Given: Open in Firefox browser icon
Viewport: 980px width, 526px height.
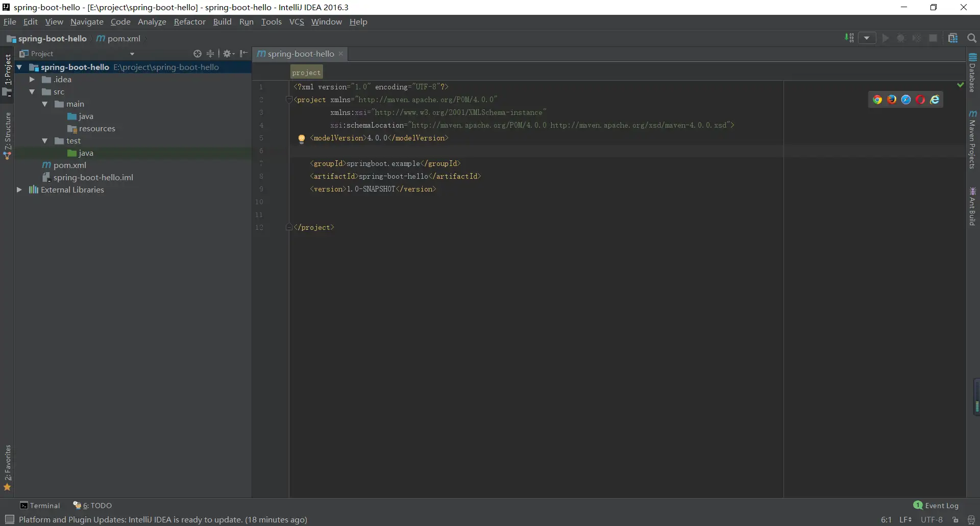Looking at the screenshot, I should (892, 100).
